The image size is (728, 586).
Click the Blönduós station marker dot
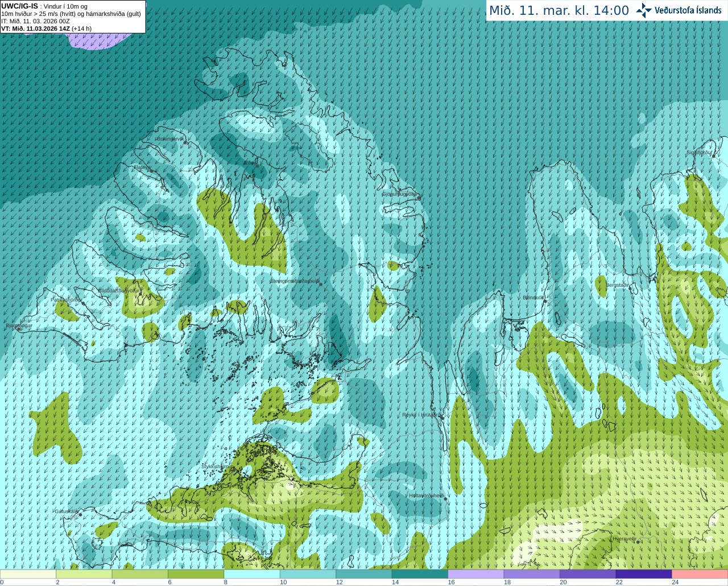tap(545, 301)
